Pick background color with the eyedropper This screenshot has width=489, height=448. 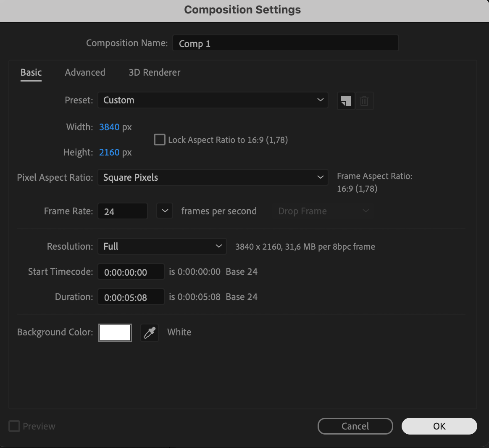coord(149,333)
